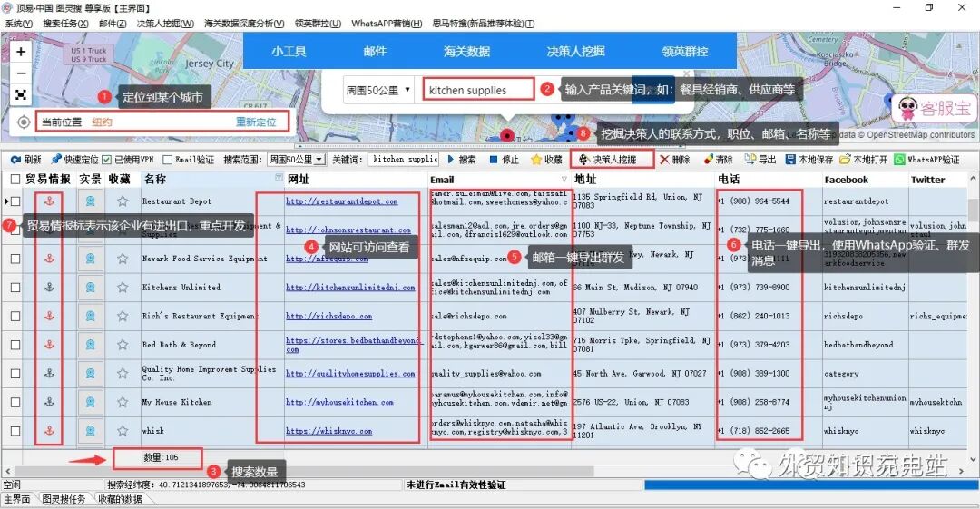980x509 pixels.
Task: Click the 导出 export toolbar icon
Action: click(x=750, y=160)
